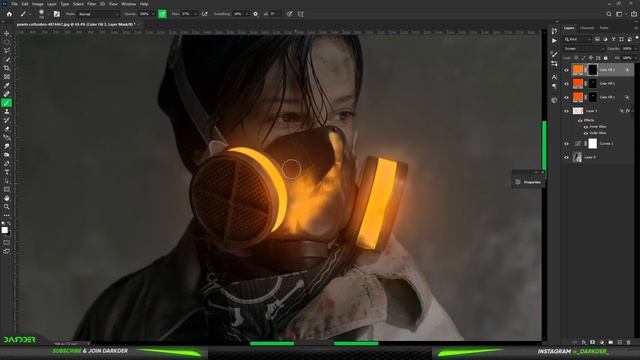Hide the Color Fill 2 layer
This screenshot has width=640, height=360.
566,84
